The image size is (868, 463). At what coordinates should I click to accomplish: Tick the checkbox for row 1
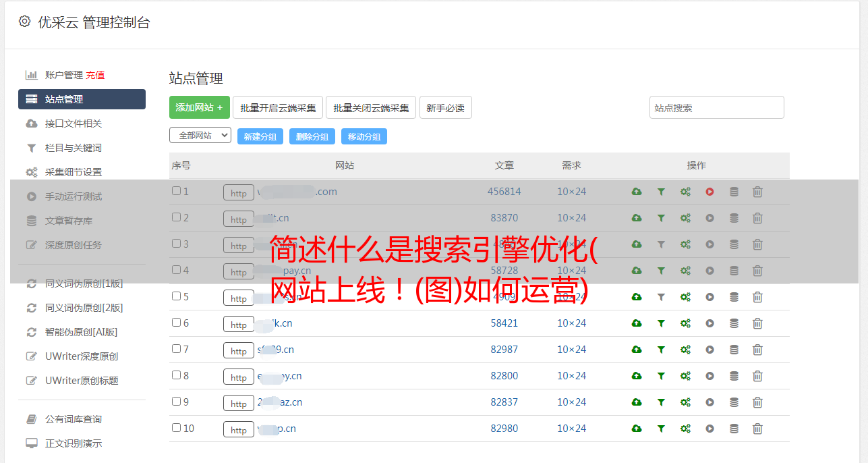tap(176, 191)
